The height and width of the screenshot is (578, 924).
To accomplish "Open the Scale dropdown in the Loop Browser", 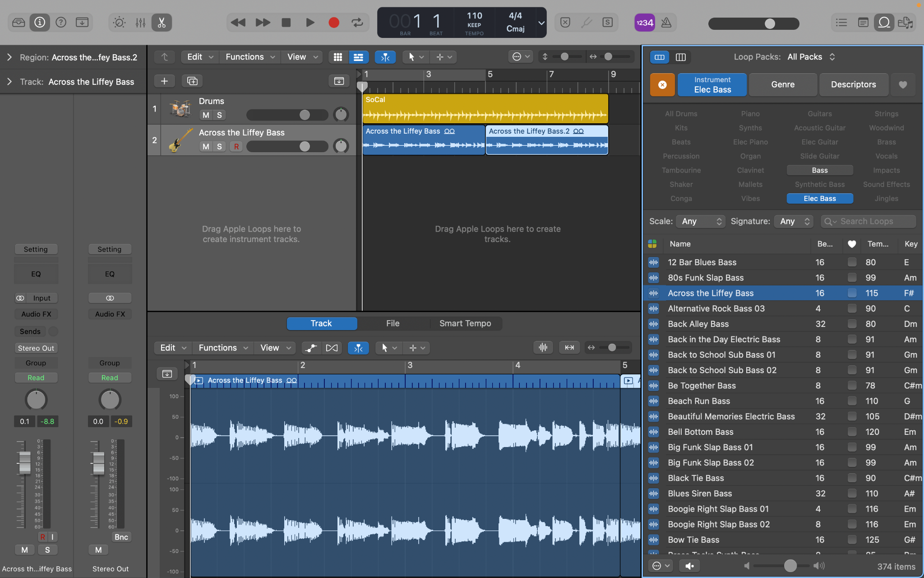I will [x=700, y=221].
